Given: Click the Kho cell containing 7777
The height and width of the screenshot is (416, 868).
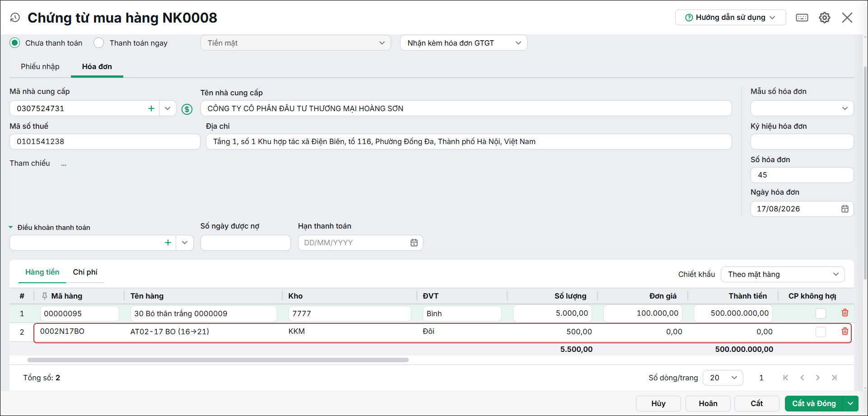Looking at the screenshot, I should click(350, 313).
